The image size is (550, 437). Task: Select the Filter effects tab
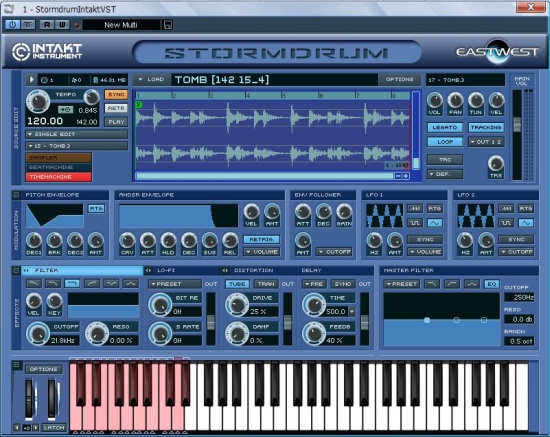82,270
